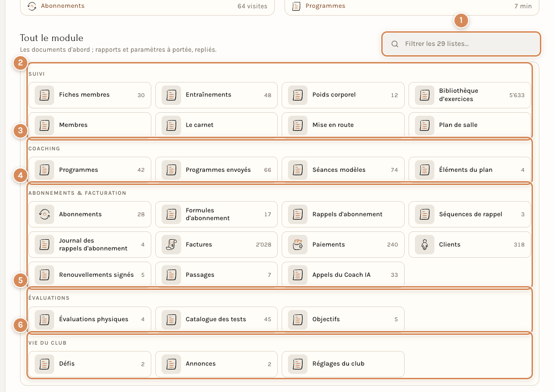Click the ÉVALUATIONS section heading

(49, 298)
